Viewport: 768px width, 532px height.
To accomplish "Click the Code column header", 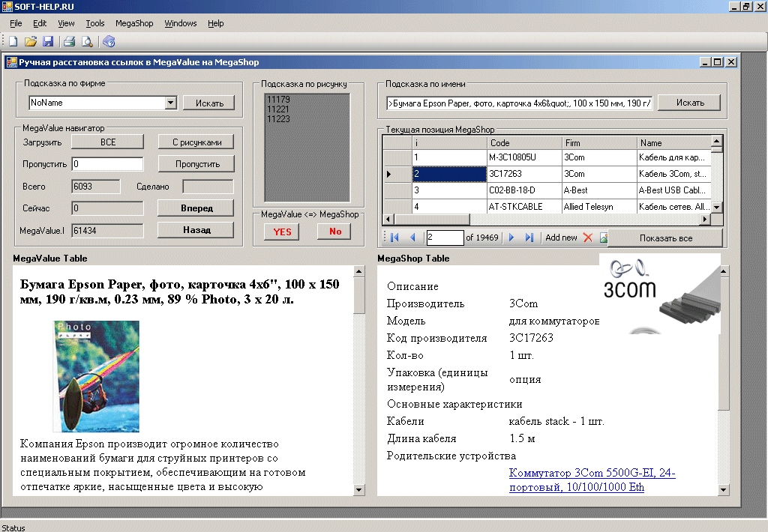I will (x=524, y=143).
